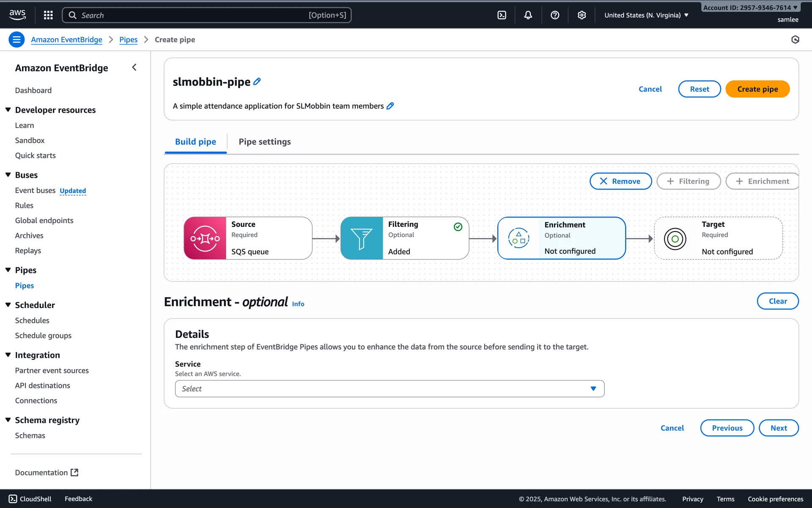Image resolution: width=812 pixels, height=508 pixels.
Task: Edit the pipe name pencil icon
Action: point(257,82)
